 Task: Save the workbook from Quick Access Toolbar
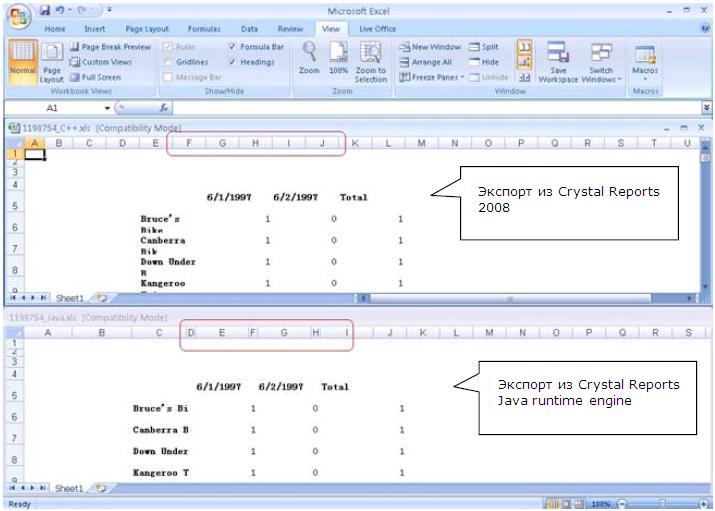coord(45,10)
